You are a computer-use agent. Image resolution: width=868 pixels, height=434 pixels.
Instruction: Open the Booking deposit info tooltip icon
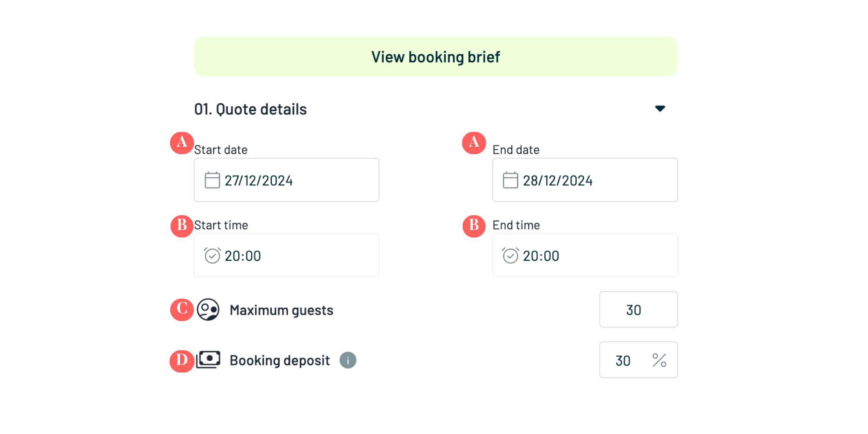click(348, 360)
